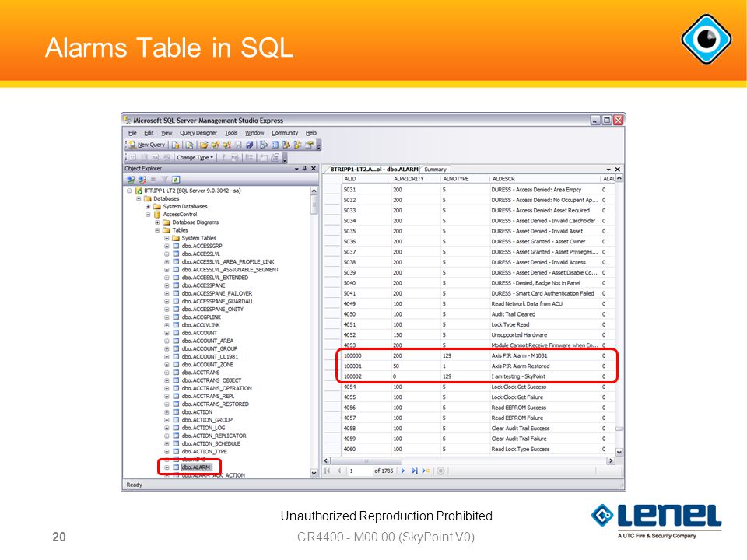Click the New Query toolbar button

point(147,145)
